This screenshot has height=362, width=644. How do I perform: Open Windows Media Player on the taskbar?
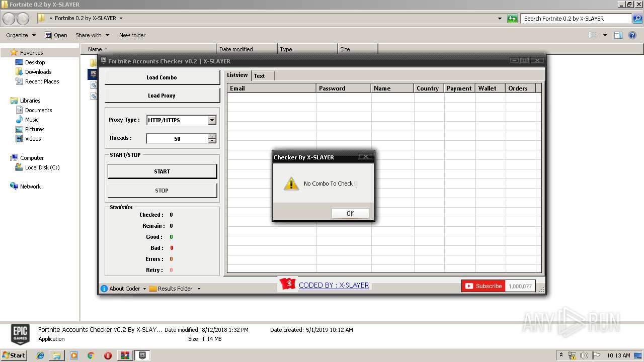click(x=74, y=355)
